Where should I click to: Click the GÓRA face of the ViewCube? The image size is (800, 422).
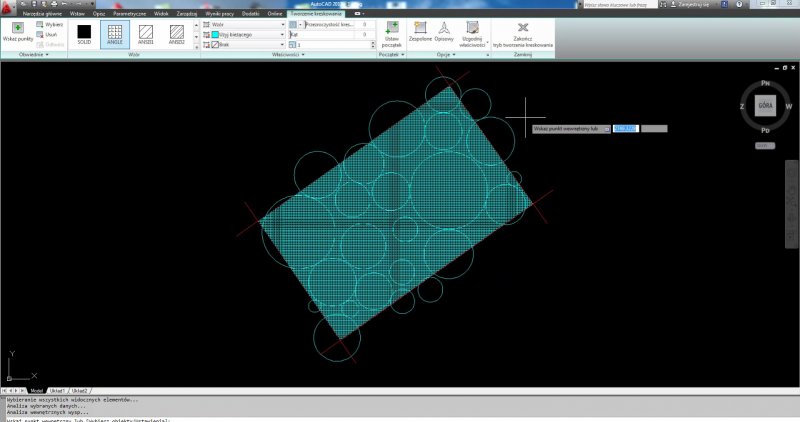[x=765, y=107]
